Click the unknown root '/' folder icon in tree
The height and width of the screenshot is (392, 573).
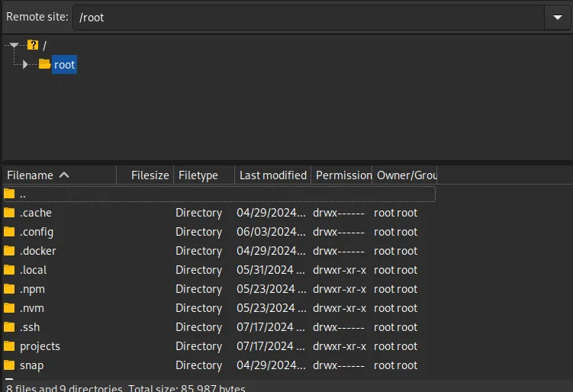point(33,45)
